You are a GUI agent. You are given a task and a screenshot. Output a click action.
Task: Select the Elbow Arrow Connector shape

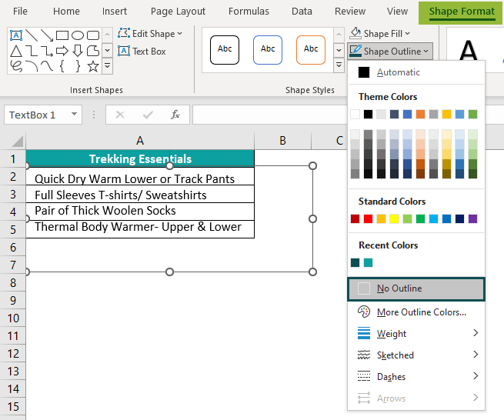(x=47, y=51)
